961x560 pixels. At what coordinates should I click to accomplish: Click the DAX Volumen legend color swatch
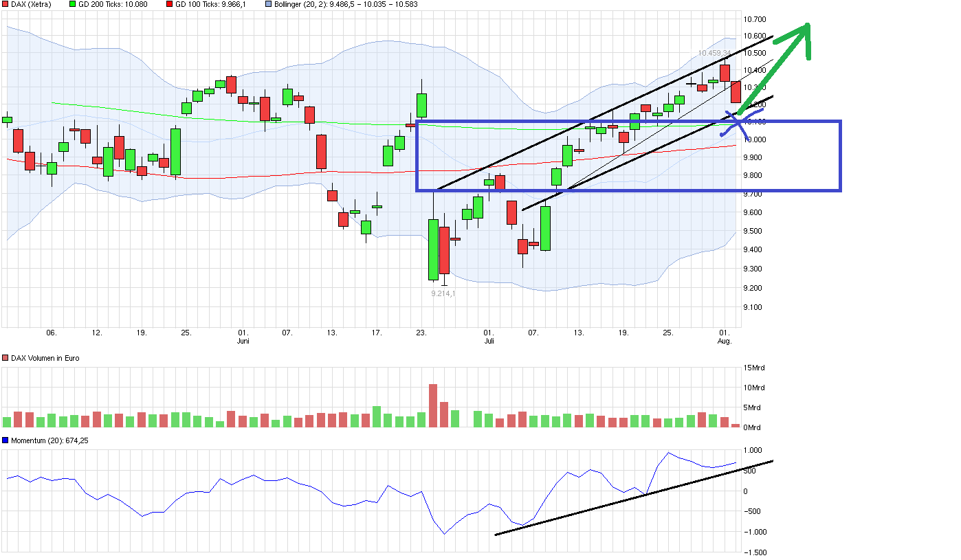coord(5,359)
